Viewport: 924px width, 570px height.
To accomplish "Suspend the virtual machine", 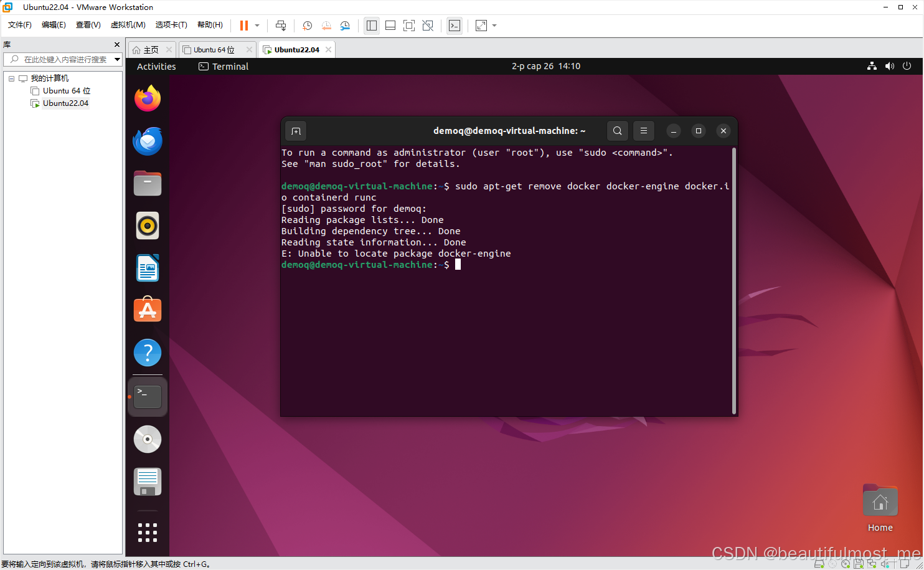I will click(243, 26).
